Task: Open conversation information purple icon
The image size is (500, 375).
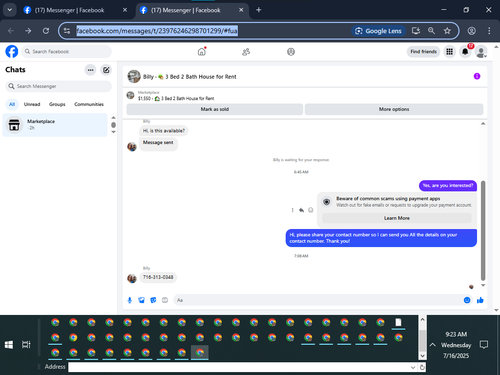Action: pos(477,76)
